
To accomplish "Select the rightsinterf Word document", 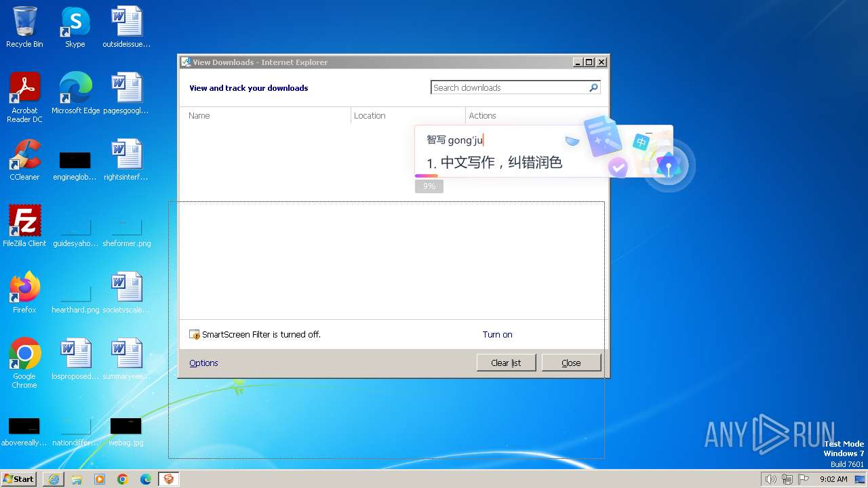I will pos(126,161).
